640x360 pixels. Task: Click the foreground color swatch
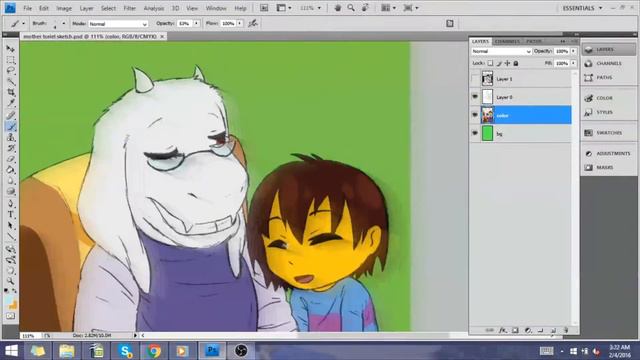[x=8, y=300]
